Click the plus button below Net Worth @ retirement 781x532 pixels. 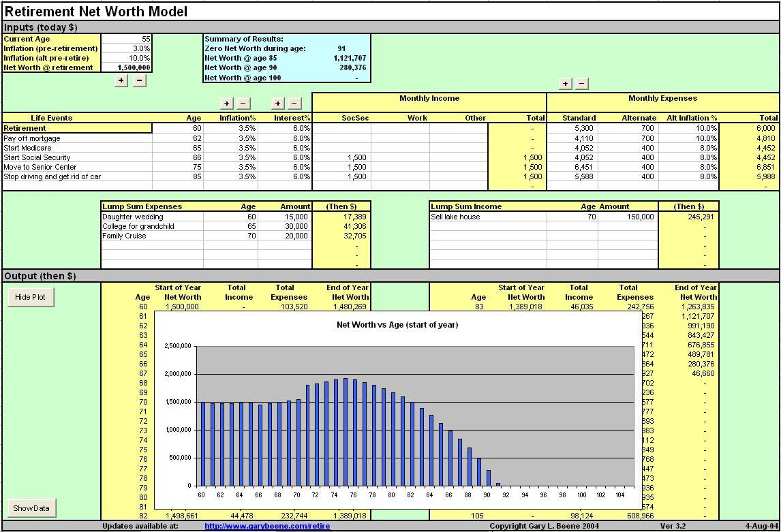[x=121, y=80]
